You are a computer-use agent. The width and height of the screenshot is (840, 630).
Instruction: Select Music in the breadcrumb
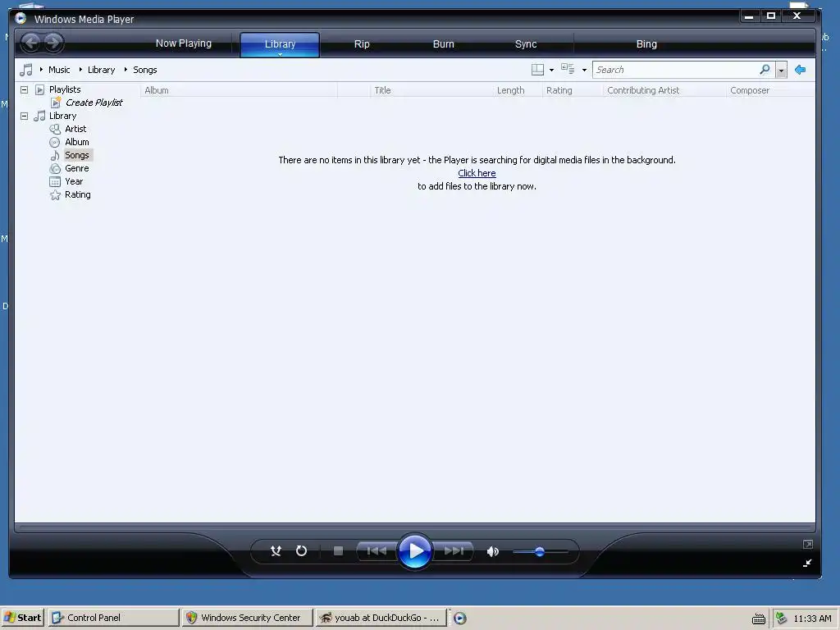coord(59,70)
